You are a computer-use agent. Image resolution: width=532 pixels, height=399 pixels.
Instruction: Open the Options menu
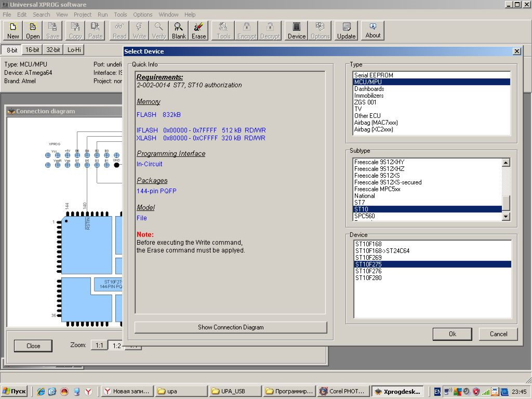pos(143,15)
